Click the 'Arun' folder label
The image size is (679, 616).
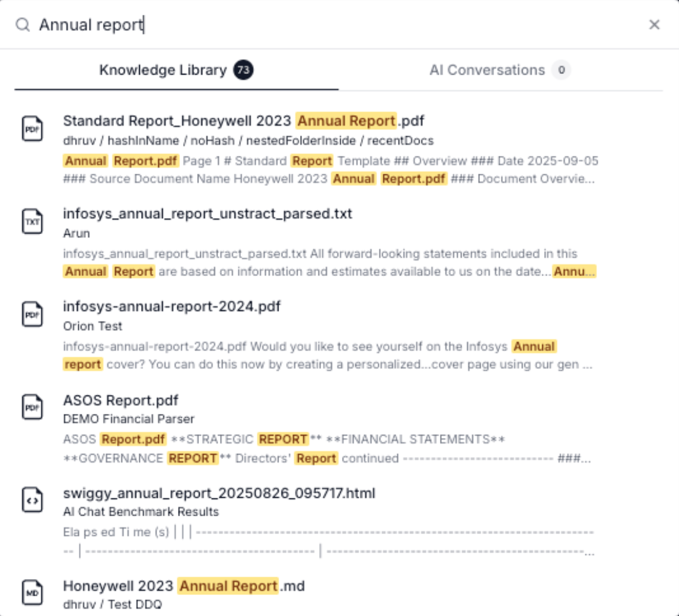(x=76, y=233)
